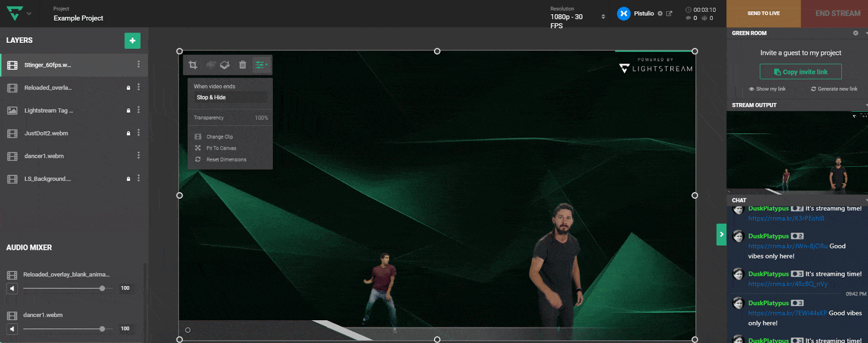Open the Lightstream logo menu

pyautogui.click(x=18, y=13)
